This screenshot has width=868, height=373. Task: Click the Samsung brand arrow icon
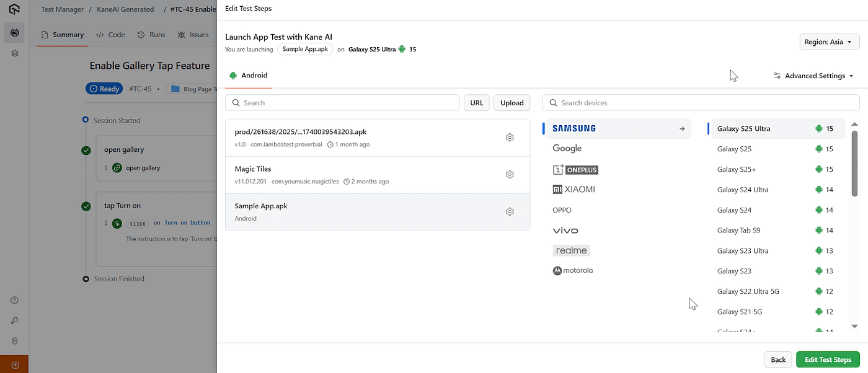[x=682, y=129]
